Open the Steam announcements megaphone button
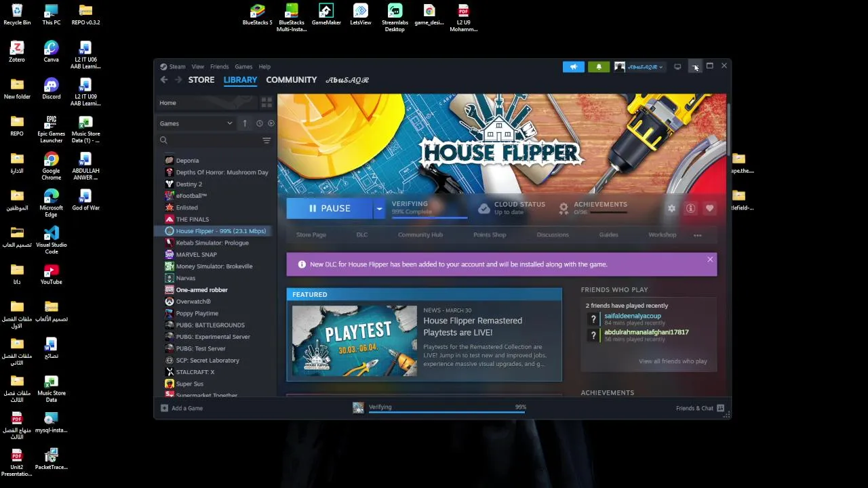 pyautogui.click(x=573, y=66)
